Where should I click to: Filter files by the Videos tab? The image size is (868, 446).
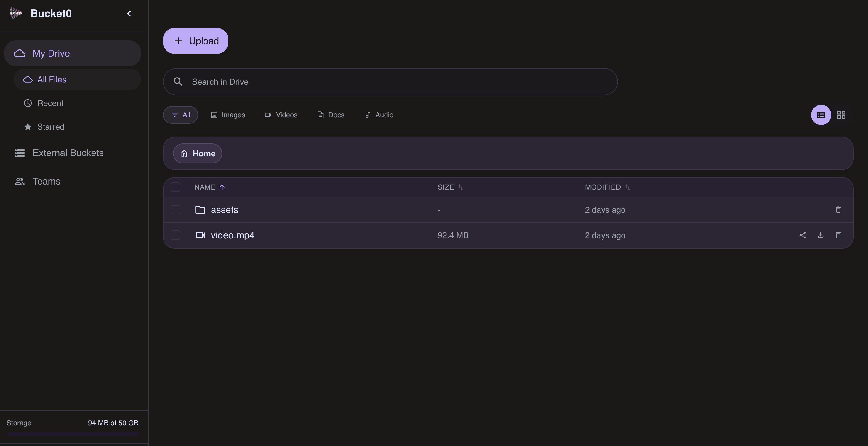pyautogui.click(x=281, y=115)
